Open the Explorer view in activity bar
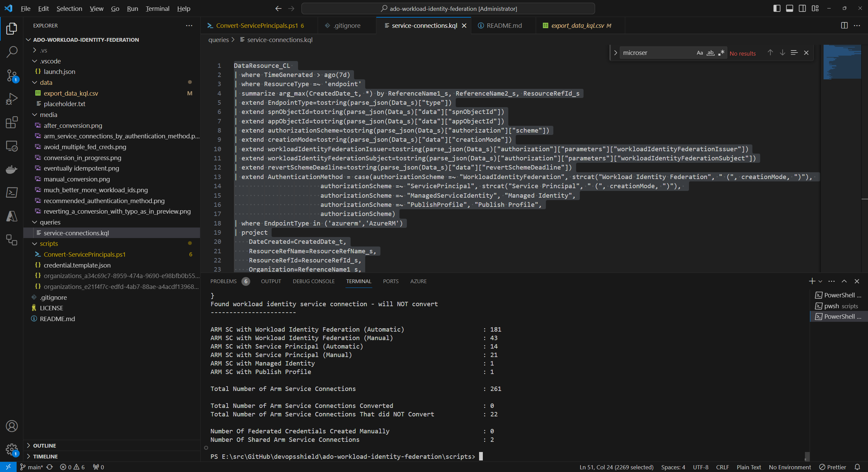Viewport: 868px width, 472px height. (x=12, y=28)
